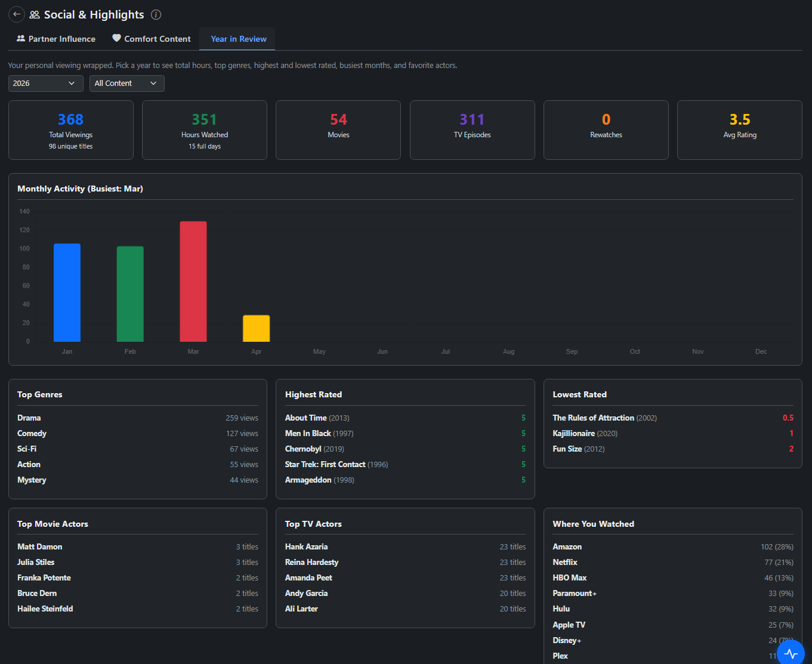This screenshot has width=812, height=664.
Task: Click the yellow April bar in chart
Action: point(257,328)
